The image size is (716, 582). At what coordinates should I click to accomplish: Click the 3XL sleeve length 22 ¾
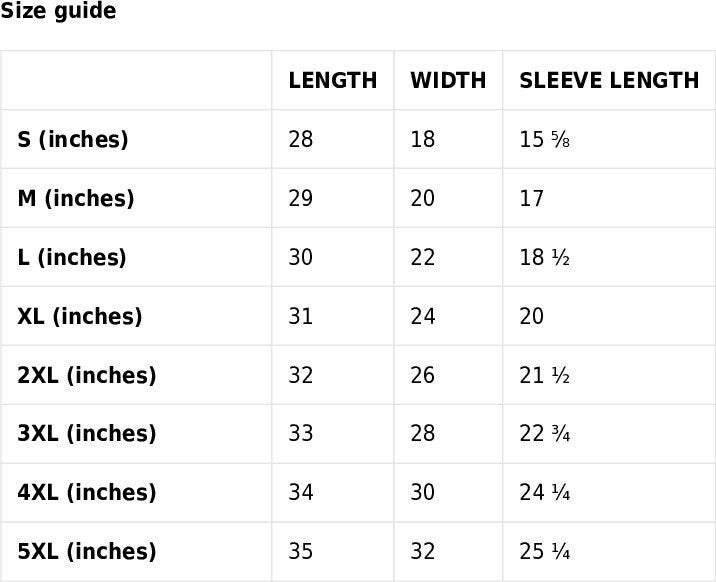(x=545, y=434)
